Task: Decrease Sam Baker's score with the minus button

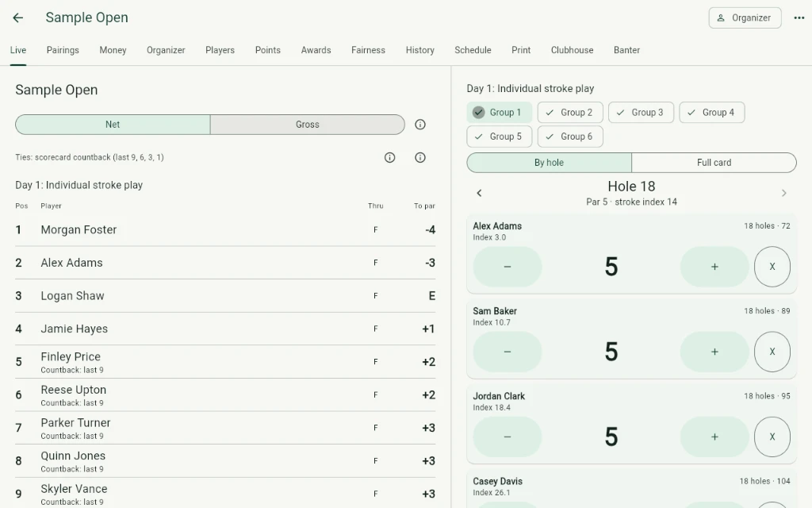Action: (507, 352)
